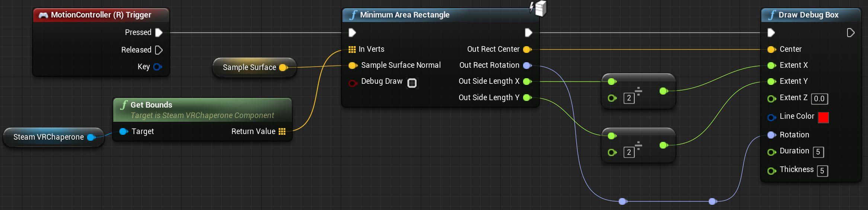Click the Draw Debug Box exec output pin
The width and height of the screenshot is (868, 210).
(851, 33)
